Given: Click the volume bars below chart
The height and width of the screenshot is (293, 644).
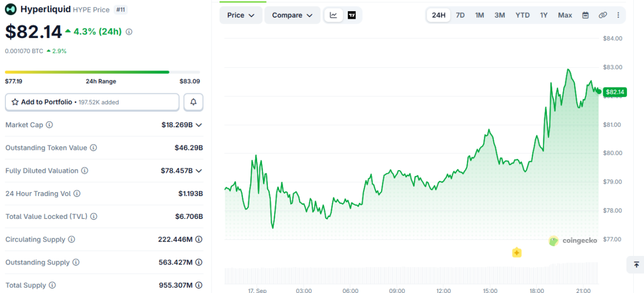Looking at the screenshot, I should [412, 274].
